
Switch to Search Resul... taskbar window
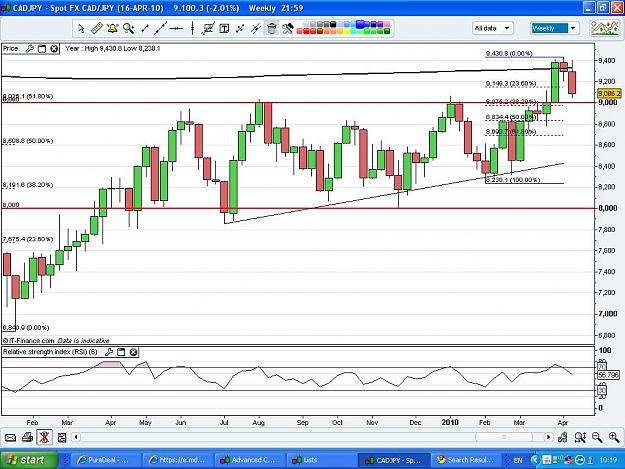[x=466, y=460]
